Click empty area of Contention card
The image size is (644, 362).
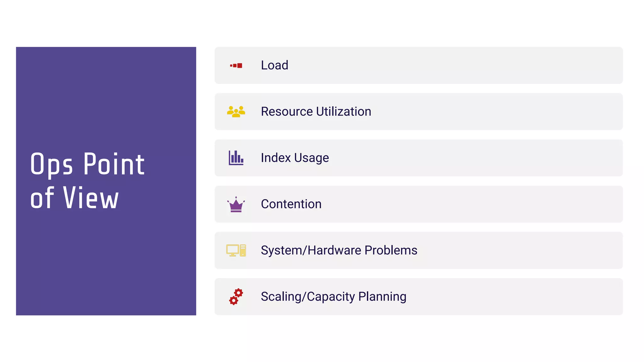472,204
